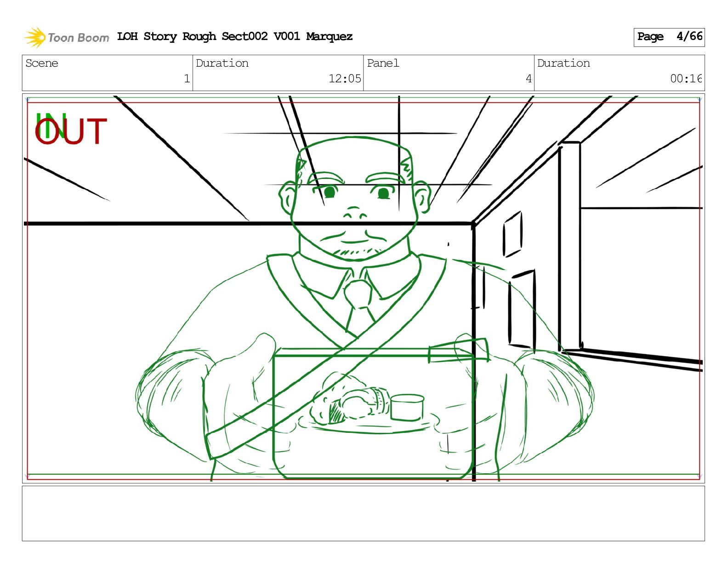Select the scene number '1'
The image size is (728, 563).
coord(187,79)
